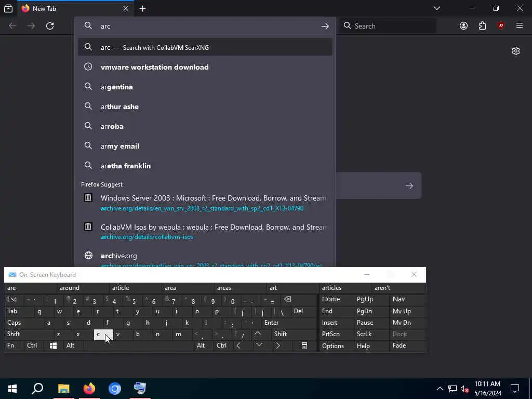Image resolution: width=532 pixels, height=399 pixels.
Task: Tap the Esc key on On-Screen Keyboard
Action: [14, 299]
